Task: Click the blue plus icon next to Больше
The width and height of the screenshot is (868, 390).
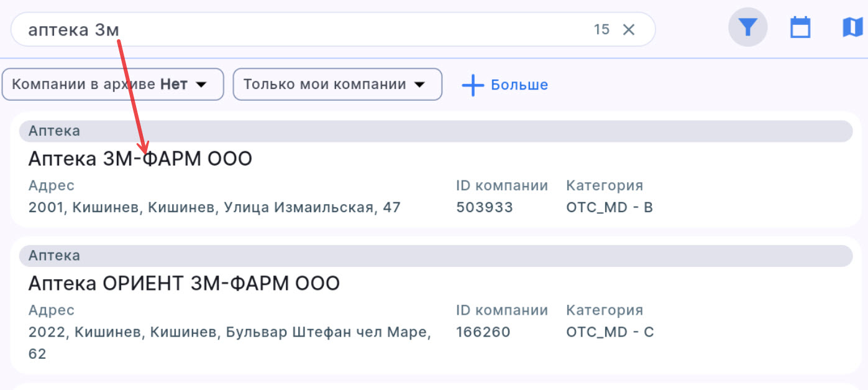Action: (473, 85)
